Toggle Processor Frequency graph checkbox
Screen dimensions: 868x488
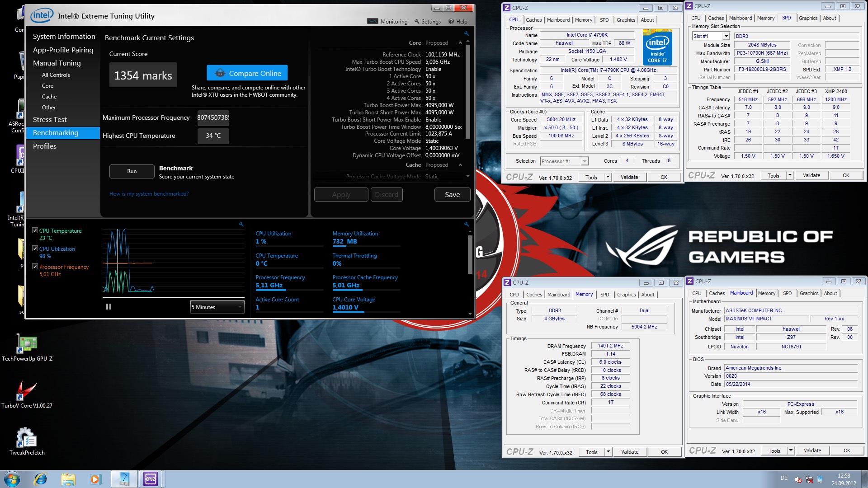[35, 267]
